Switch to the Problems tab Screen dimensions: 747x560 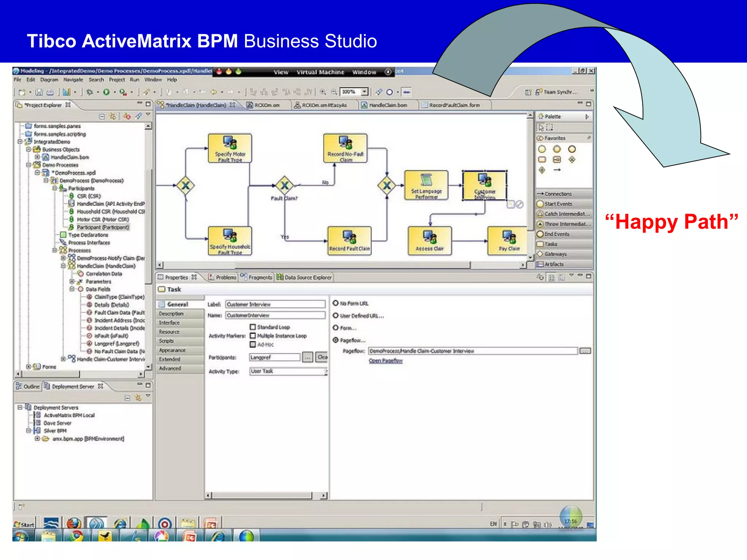click(222, 277)
